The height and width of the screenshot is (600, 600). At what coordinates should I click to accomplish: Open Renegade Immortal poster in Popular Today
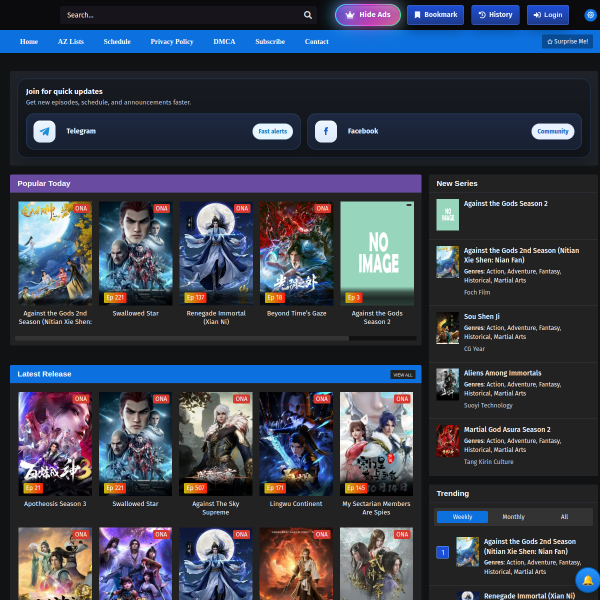(x=216, y=253)
